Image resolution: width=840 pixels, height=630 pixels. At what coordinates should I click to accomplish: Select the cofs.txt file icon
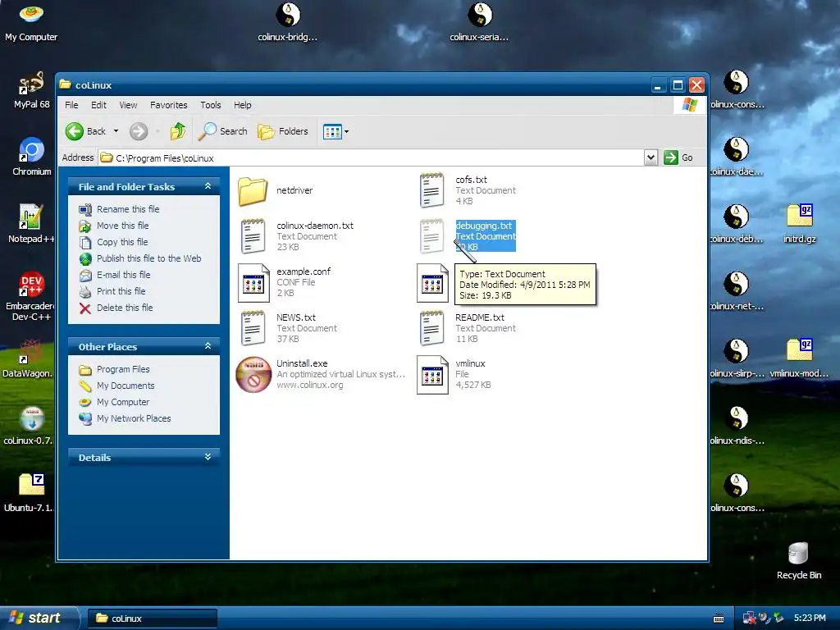click(431, 190)
